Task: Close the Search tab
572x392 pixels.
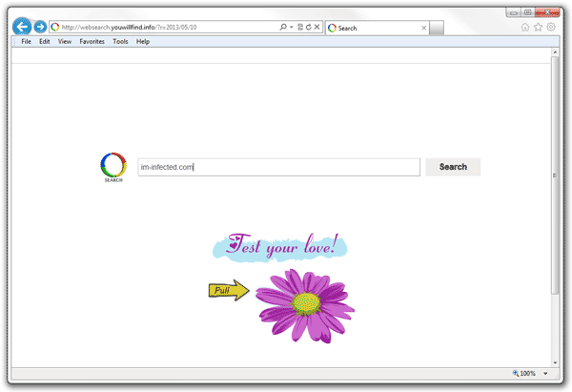Action: click(424, 28)
